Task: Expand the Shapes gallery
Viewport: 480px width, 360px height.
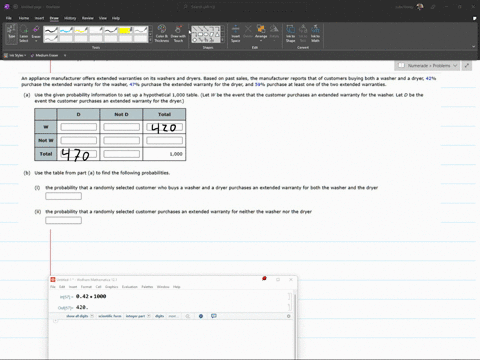Action: coord(223,40)
